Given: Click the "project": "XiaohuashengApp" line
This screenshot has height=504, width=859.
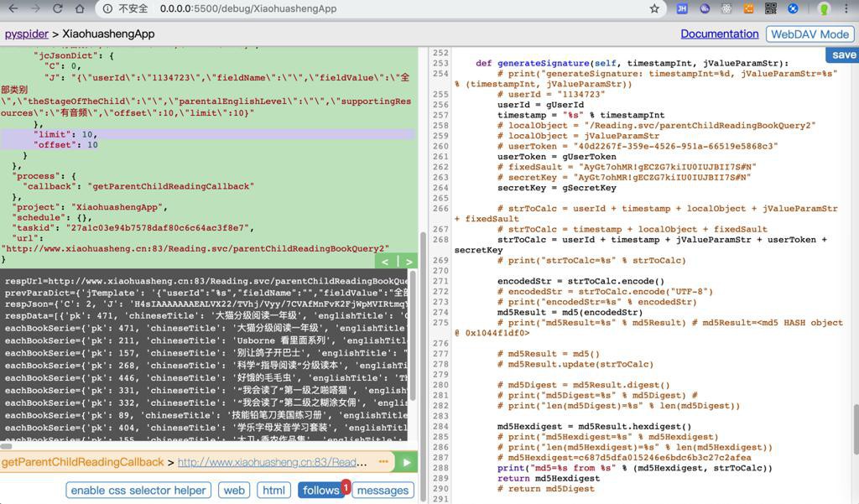Looking at the screenshot, I should click(x=89, y=207).
